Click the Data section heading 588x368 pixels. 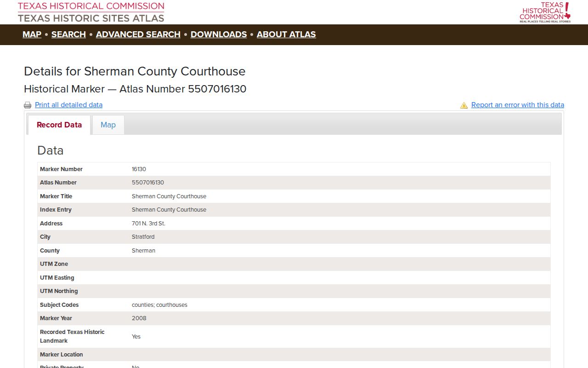click(51, 150)
